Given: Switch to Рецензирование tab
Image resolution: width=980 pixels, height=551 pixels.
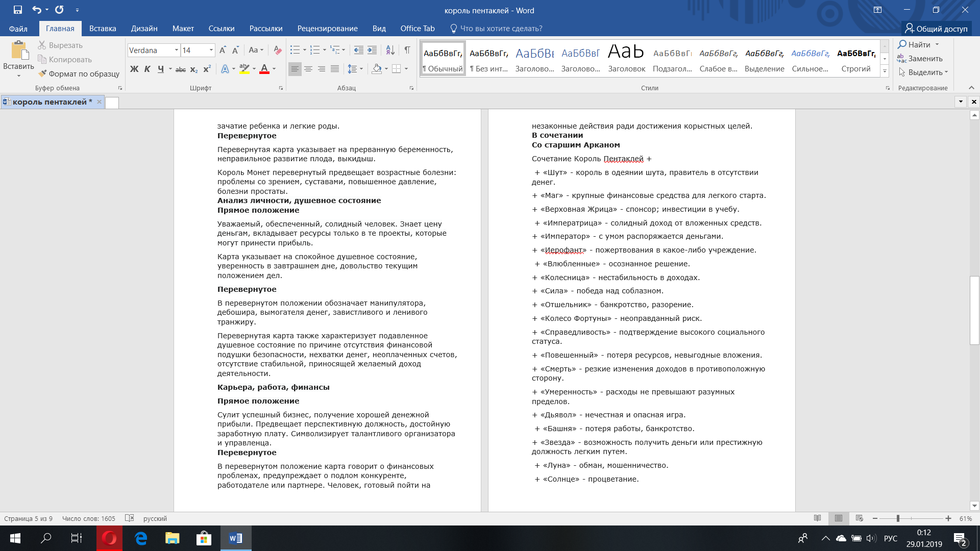Looking at the screenshot, I should (327, 29).
